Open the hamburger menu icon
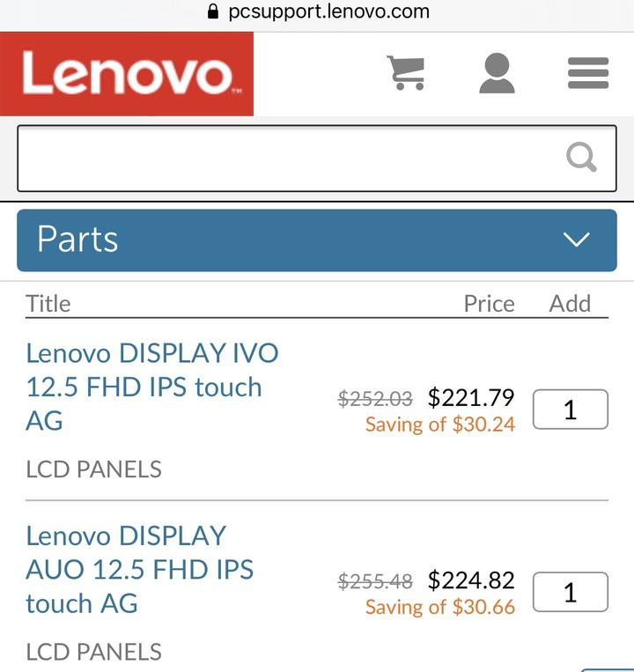Viewport: 634px width, 672px height. click(588, 73)
